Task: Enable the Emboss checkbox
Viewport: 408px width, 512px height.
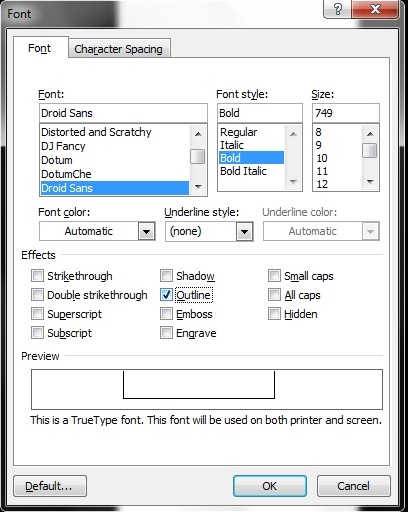Action: point(166,314)
